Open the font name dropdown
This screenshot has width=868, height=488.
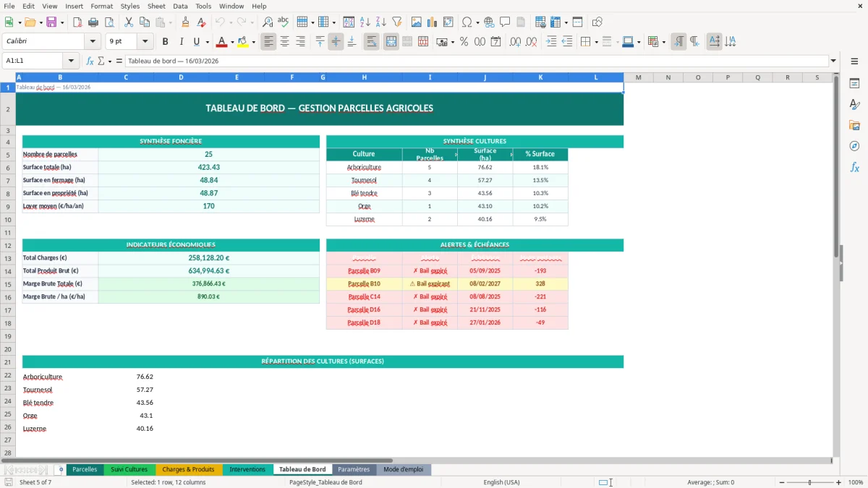click(x=92, y=42)
